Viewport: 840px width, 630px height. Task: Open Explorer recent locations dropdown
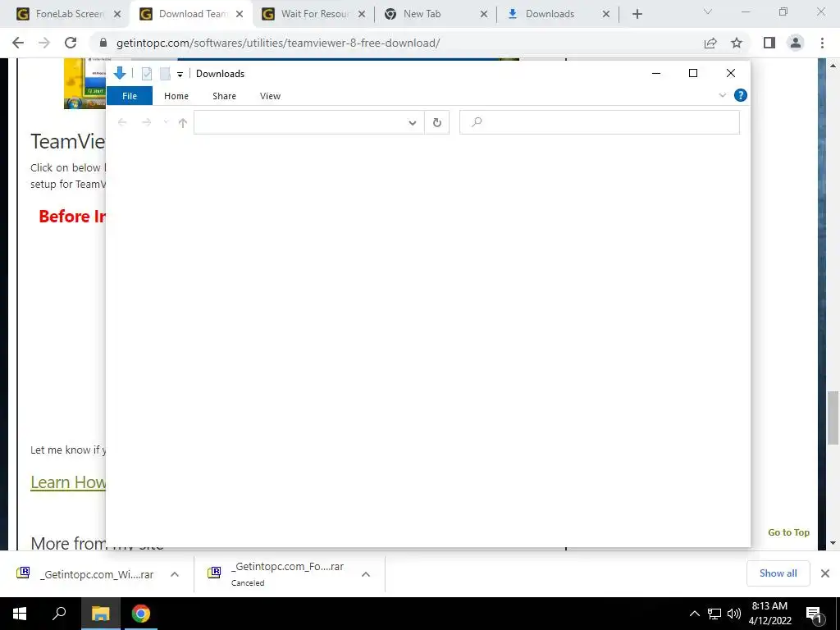pyautogui.click(x=166, y=122)
